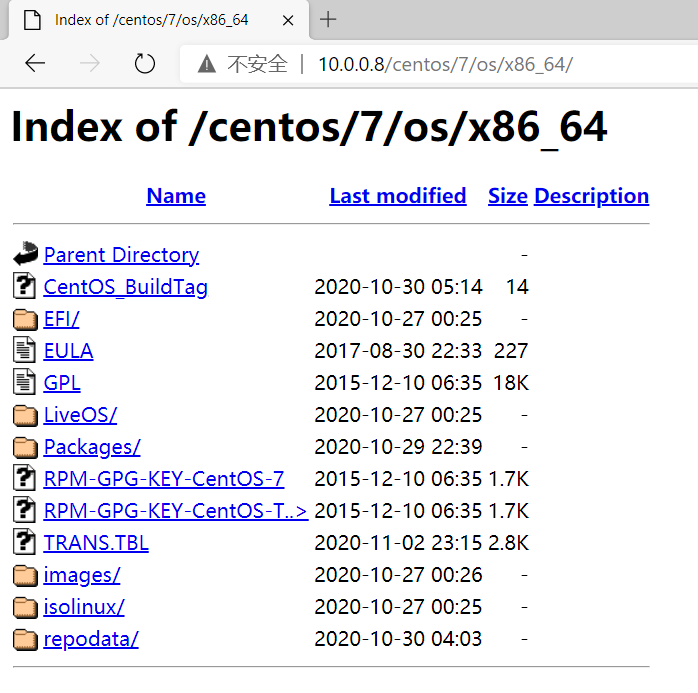Click the GPL size value 18K
The height and width of the screenshot is (693, 698).
(x=511, y=383)
